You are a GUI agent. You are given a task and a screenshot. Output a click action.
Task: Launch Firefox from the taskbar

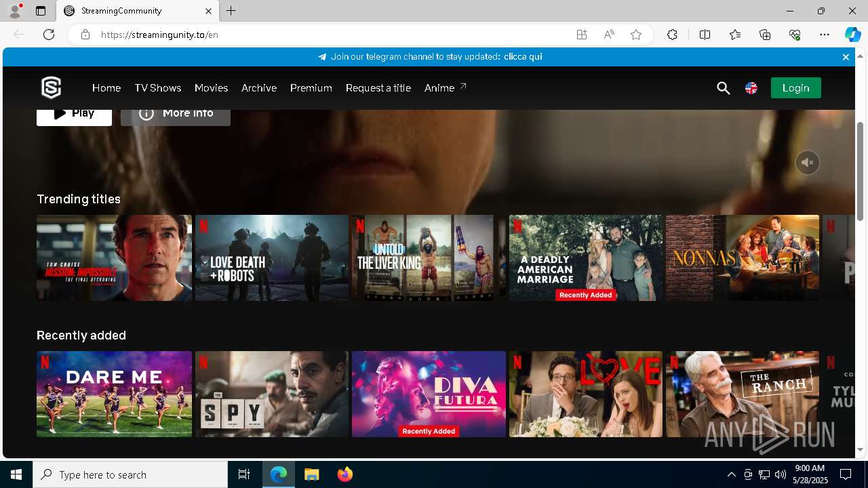point(345,474)
